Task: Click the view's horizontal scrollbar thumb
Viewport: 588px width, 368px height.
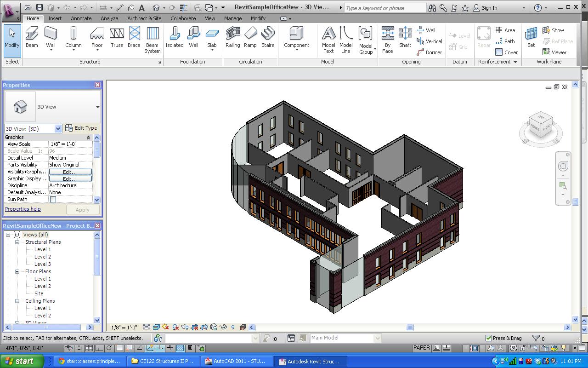Action: (410, 328)
